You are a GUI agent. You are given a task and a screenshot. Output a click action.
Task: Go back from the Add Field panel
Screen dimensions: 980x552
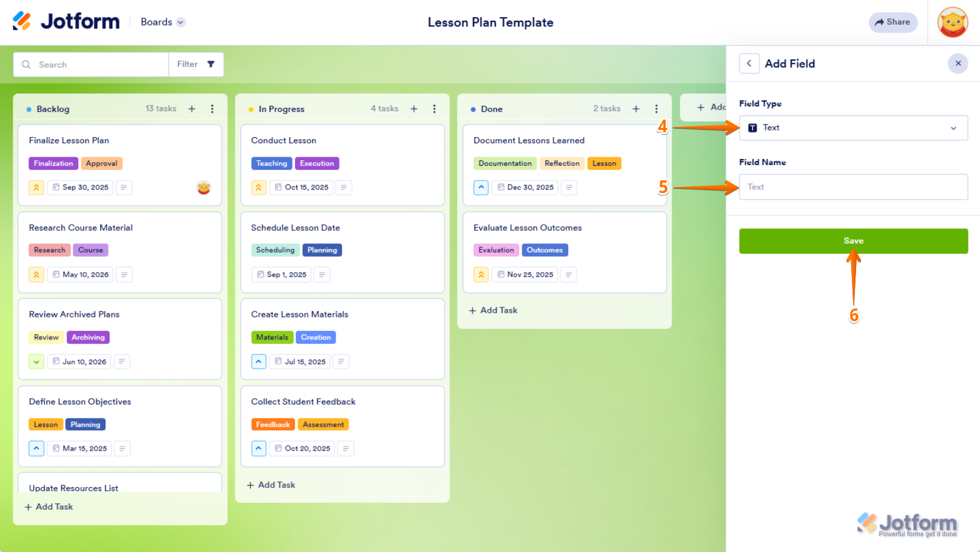[749, 63]
